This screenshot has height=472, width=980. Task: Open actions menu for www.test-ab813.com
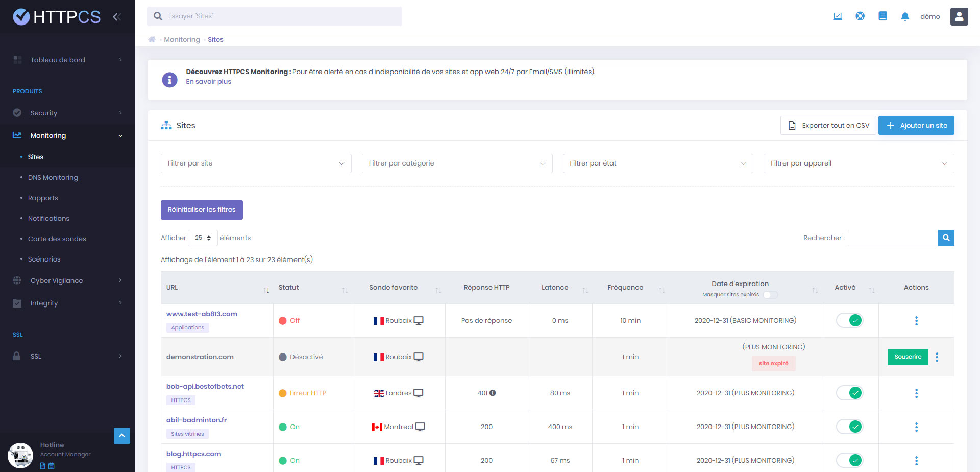[916, 321]
